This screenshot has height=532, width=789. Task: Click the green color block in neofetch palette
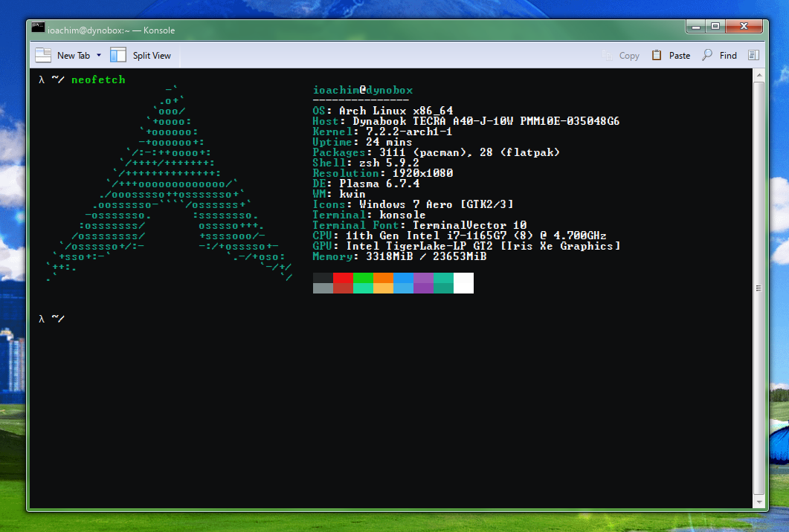tap(363, 278)
